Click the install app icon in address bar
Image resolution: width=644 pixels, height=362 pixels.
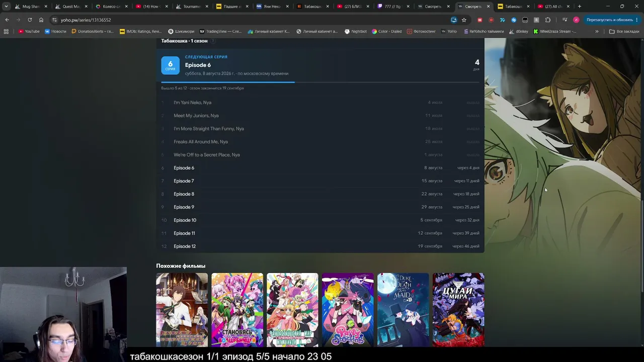[x=454, y=20]
